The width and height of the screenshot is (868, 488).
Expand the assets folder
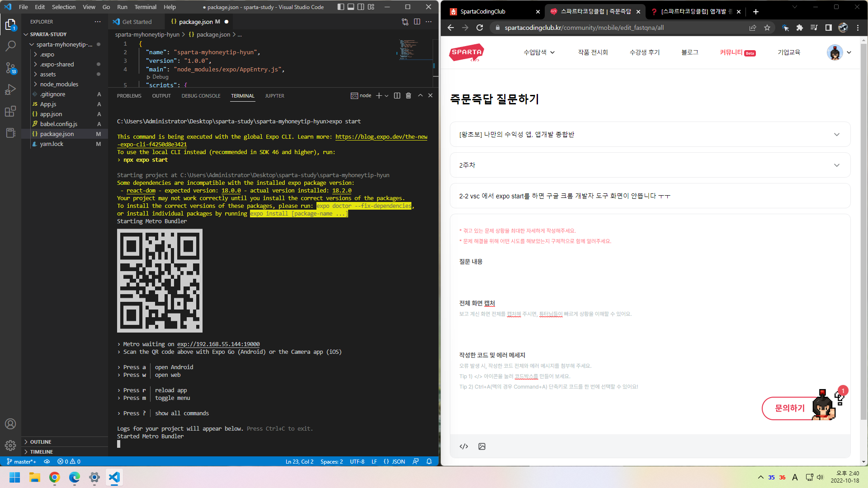tap(47, 74)
